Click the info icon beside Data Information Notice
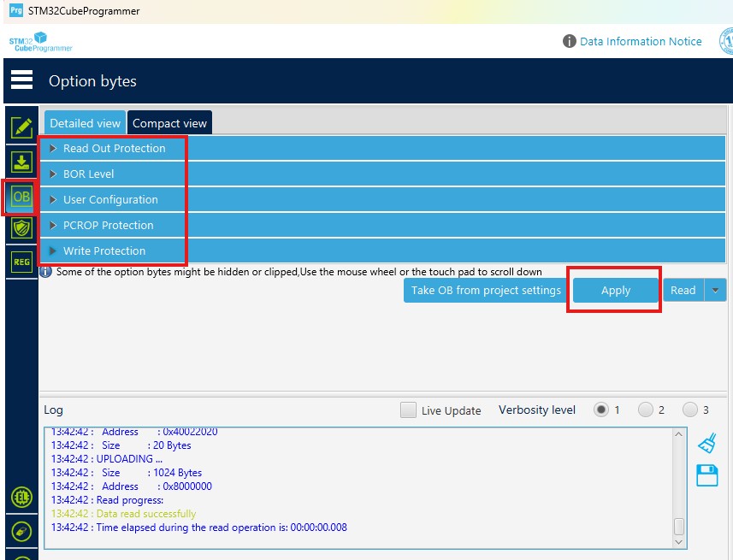The width and height of the screenshot is (733, 560). point(570,41)
